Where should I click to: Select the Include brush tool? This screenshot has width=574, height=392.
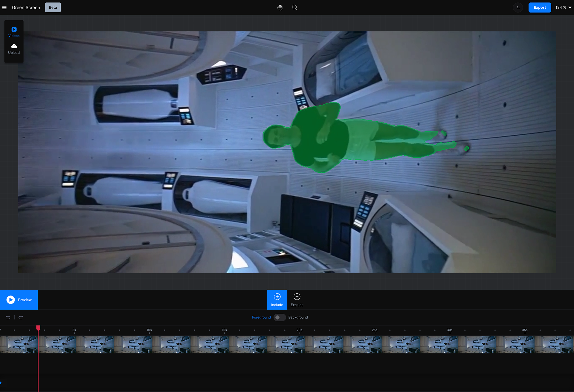tap(277, 300)
